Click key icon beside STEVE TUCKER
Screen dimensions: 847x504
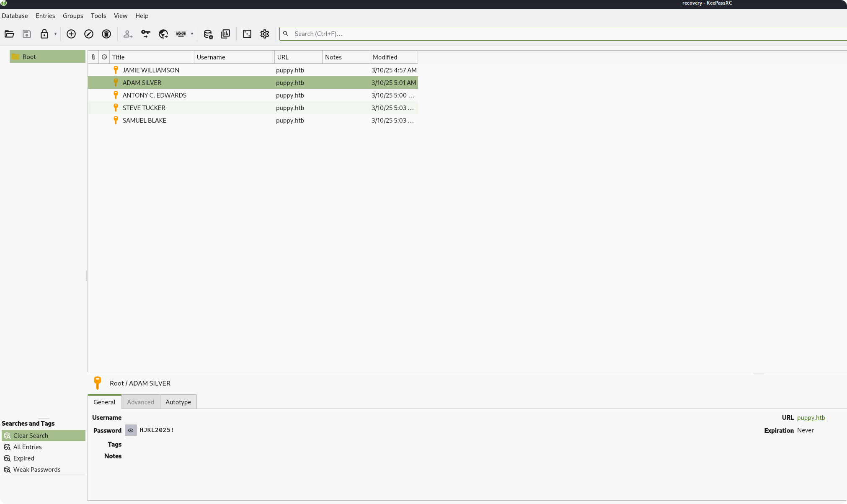pyautogui.click(x=116, y=108)
